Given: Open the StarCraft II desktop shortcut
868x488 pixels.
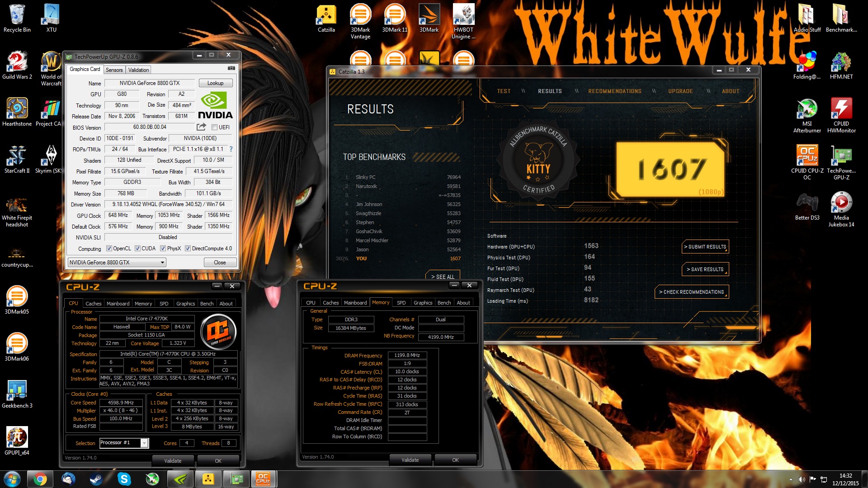Looking at the screenshot, I should (x=17, y=160).
